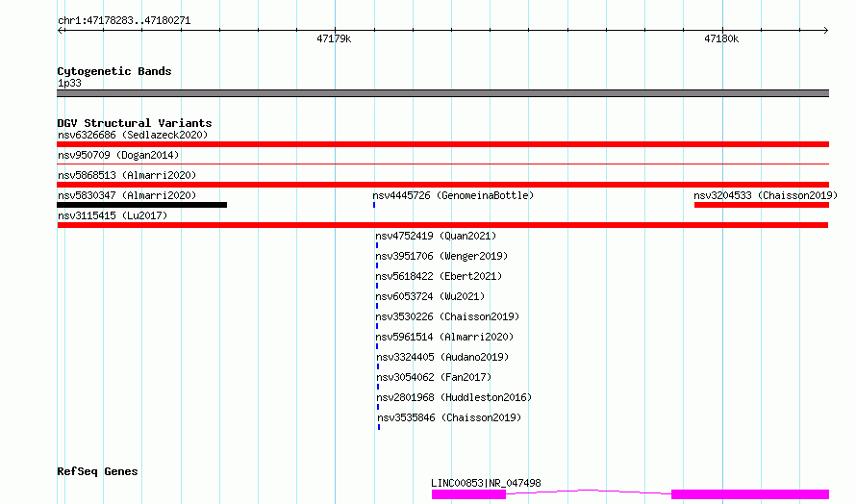This screenshot has height=504, width=856.
Task: Click nsv5961514 (Almarri2020) variant
Action: tap(445, 337)
